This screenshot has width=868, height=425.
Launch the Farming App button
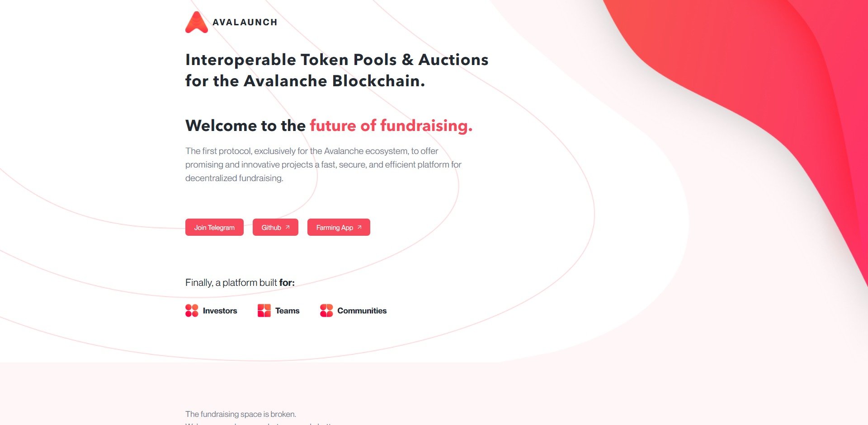click(335, 227)
